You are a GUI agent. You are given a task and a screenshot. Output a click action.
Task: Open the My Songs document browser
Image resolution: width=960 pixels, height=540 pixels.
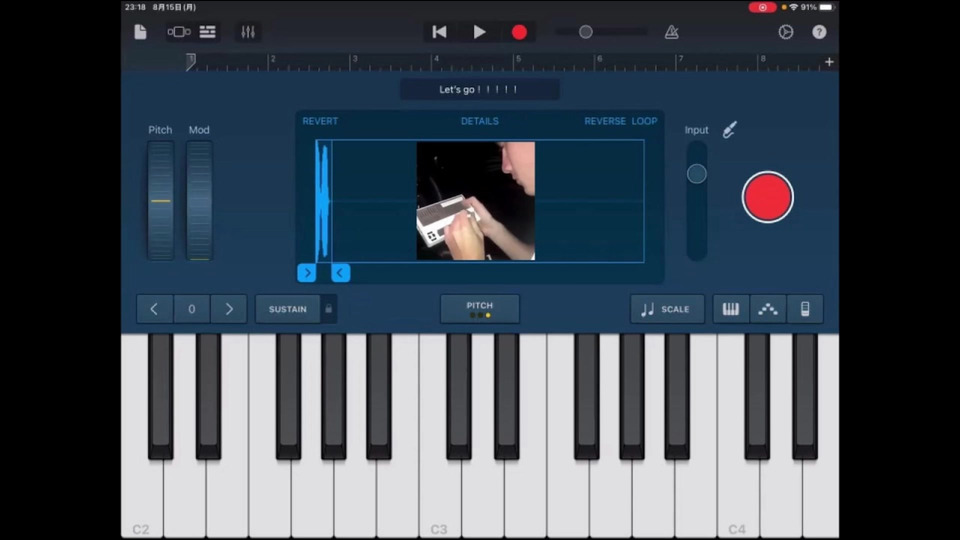140,32
